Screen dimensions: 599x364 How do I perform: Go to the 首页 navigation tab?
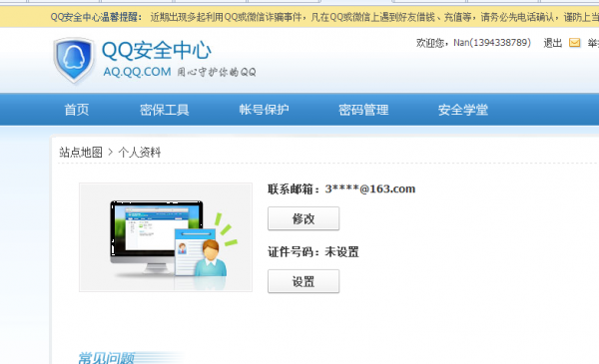[x=77, y=110]
